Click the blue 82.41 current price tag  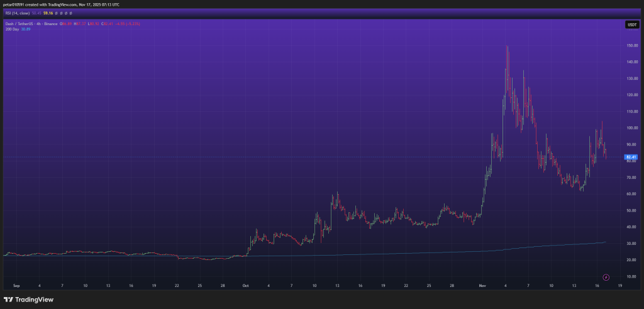tap(631, 157)
